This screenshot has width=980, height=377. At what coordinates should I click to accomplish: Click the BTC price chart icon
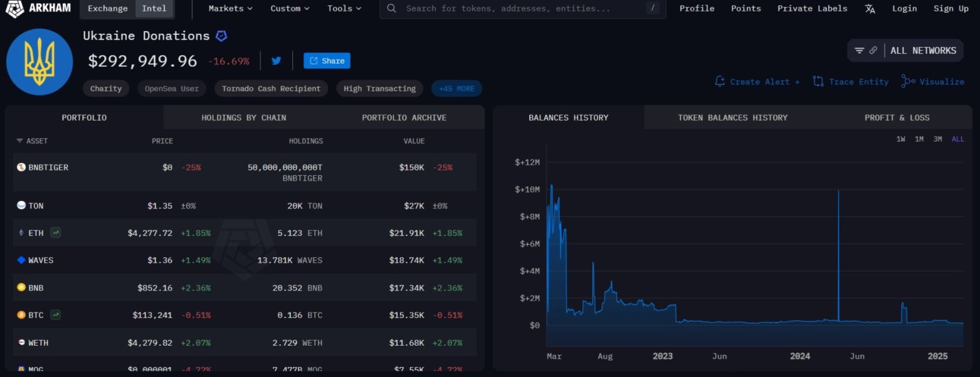(x=56, y=315)
